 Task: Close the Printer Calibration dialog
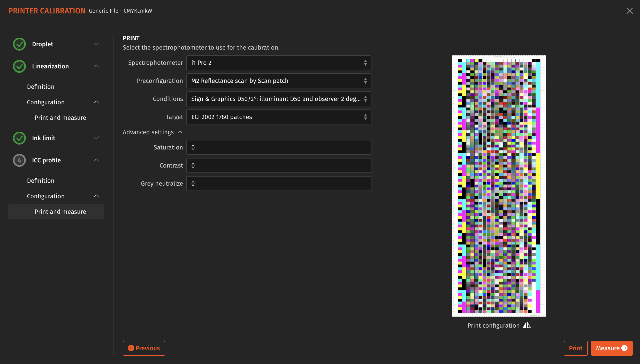[x=630, y=11]
